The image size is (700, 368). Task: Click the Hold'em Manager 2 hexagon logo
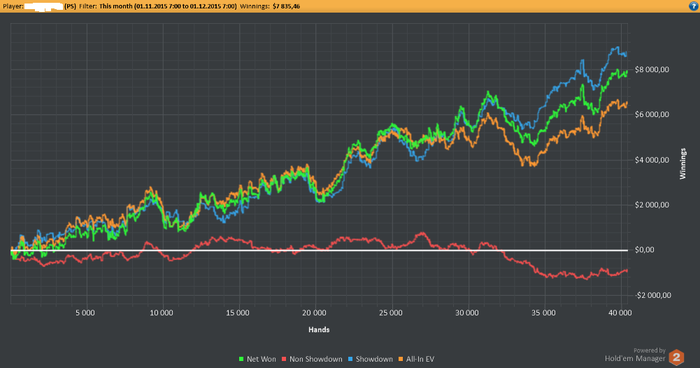[x=676, y=357]
